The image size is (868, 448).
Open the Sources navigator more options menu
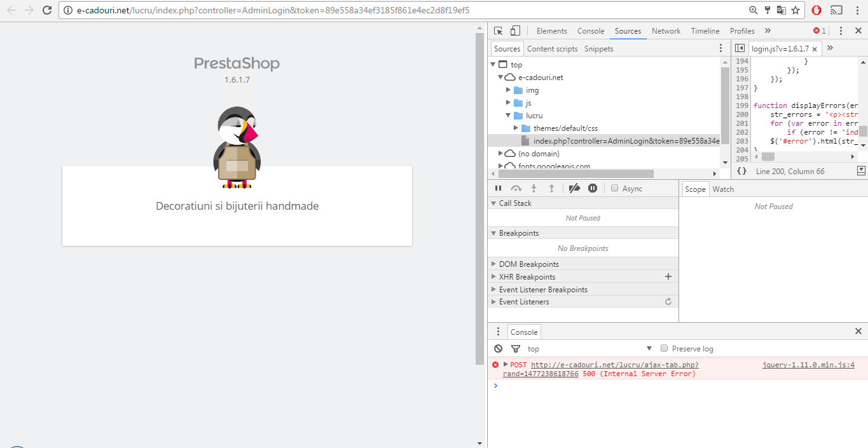[x=720, y=48]
